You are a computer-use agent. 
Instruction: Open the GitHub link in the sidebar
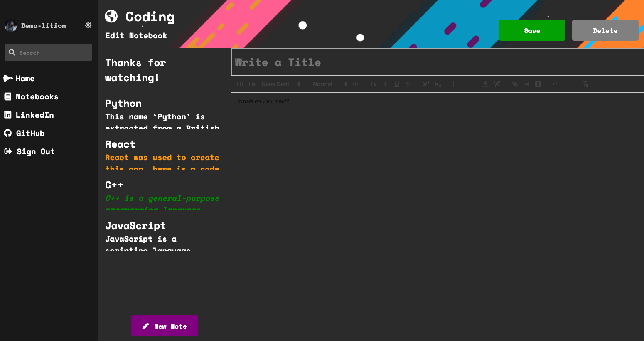[x=30, y=133]
